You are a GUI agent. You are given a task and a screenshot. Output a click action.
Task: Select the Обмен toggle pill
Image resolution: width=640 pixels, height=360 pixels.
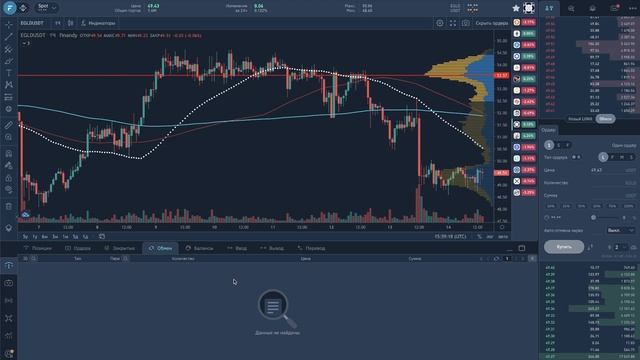pyautogui.click(x=605, y=119)
